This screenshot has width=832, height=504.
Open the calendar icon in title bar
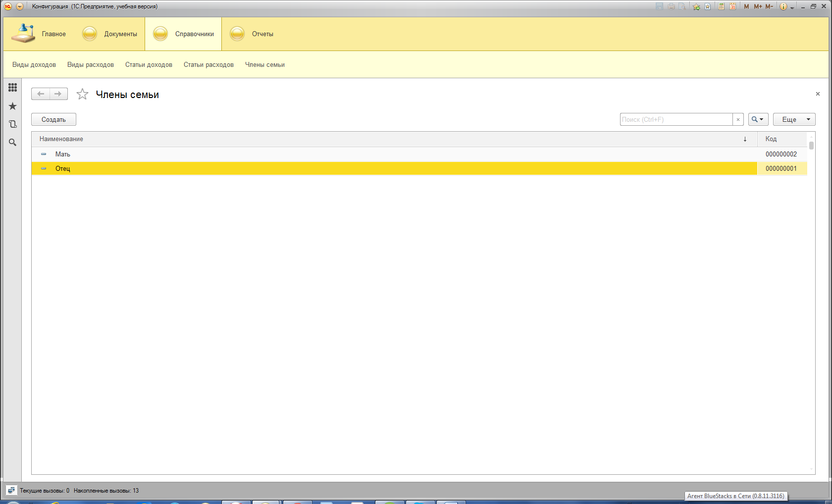(x=732, y=6)
